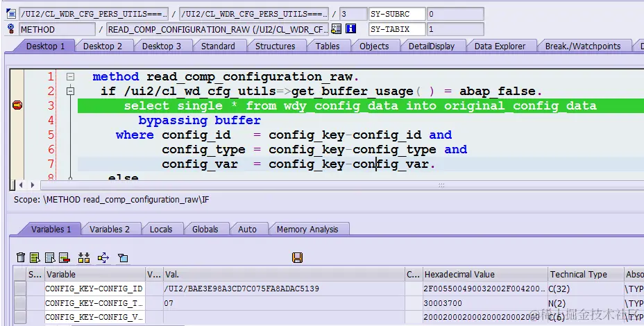Save variables with the orange floppy disk icon

tap(297, 257)
